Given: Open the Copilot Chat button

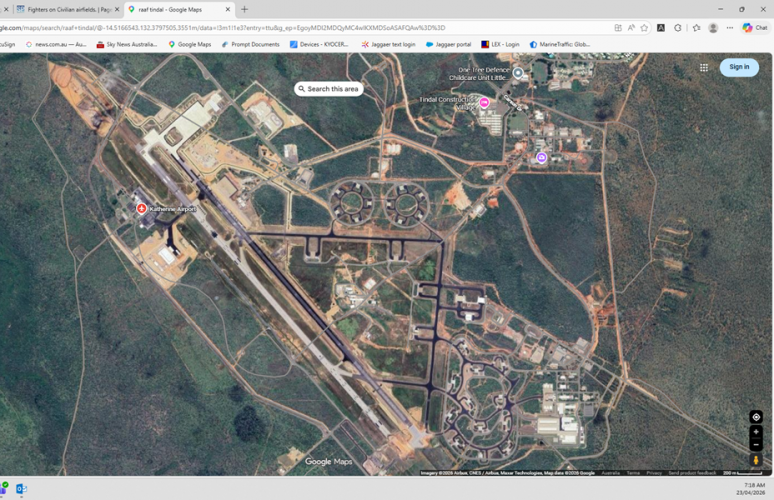Looking at the screenshot, I should coord(754,28).
